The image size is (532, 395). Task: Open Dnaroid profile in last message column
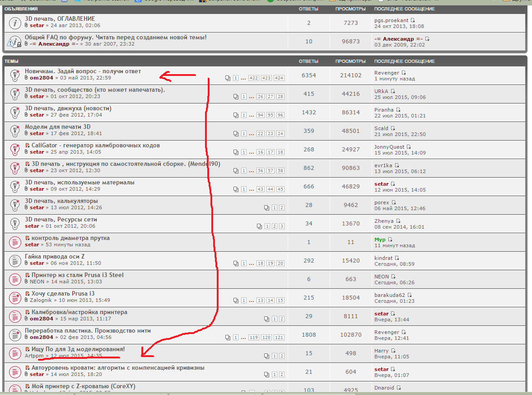coord(384,388)
